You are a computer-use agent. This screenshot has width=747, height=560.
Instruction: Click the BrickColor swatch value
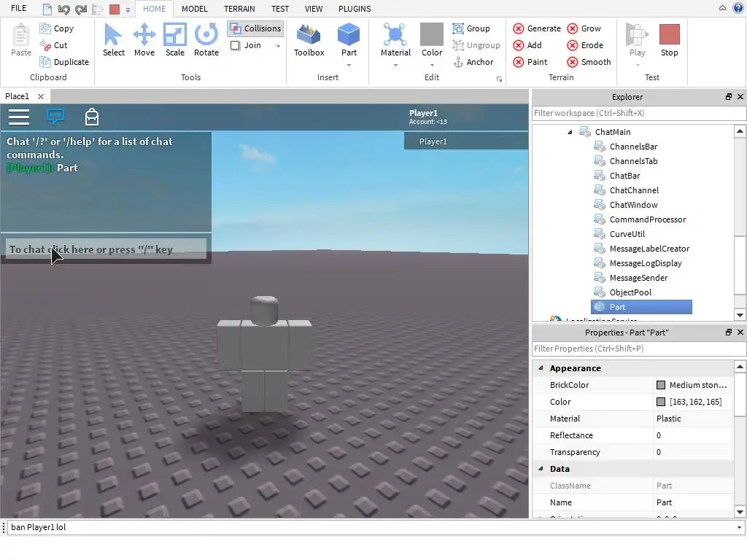click(661, 385)
